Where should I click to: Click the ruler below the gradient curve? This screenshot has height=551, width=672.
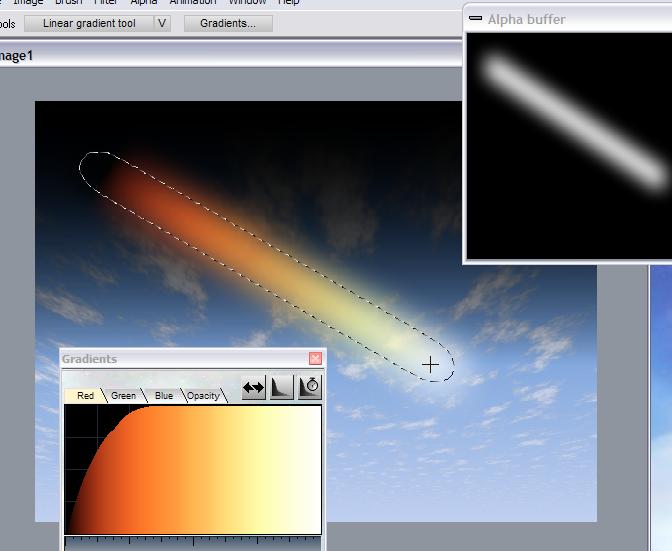click(192, 543)
